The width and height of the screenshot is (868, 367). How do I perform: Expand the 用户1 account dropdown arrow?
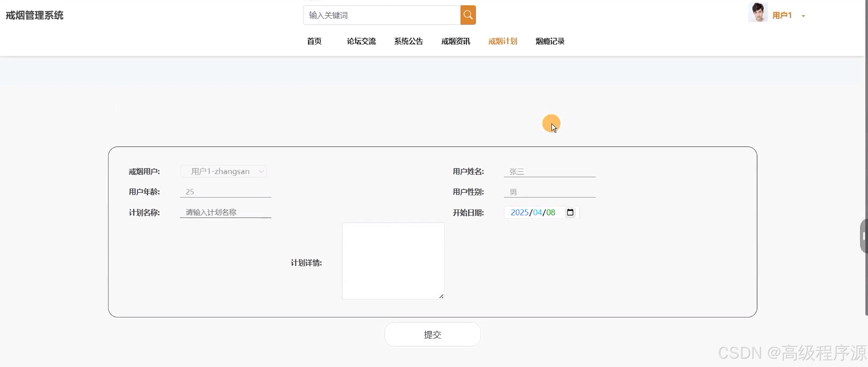(803, 16)
